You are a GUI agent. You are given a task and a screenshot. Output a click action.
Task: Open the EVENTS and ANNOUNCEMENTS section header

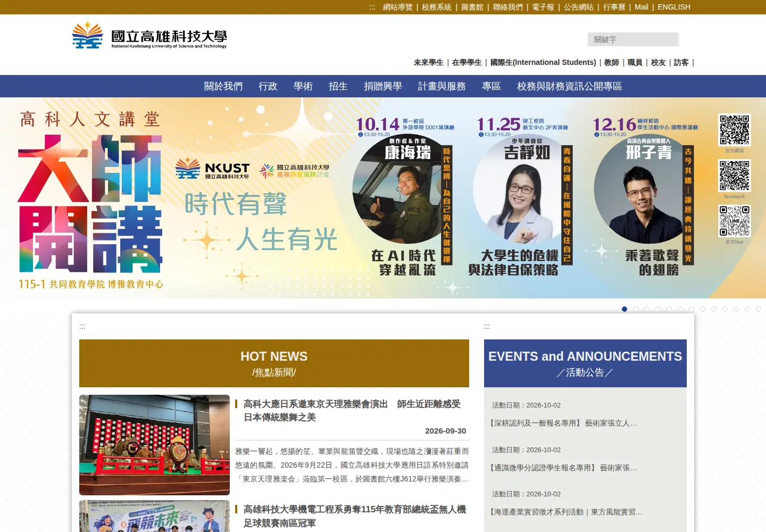click(585, 363)
